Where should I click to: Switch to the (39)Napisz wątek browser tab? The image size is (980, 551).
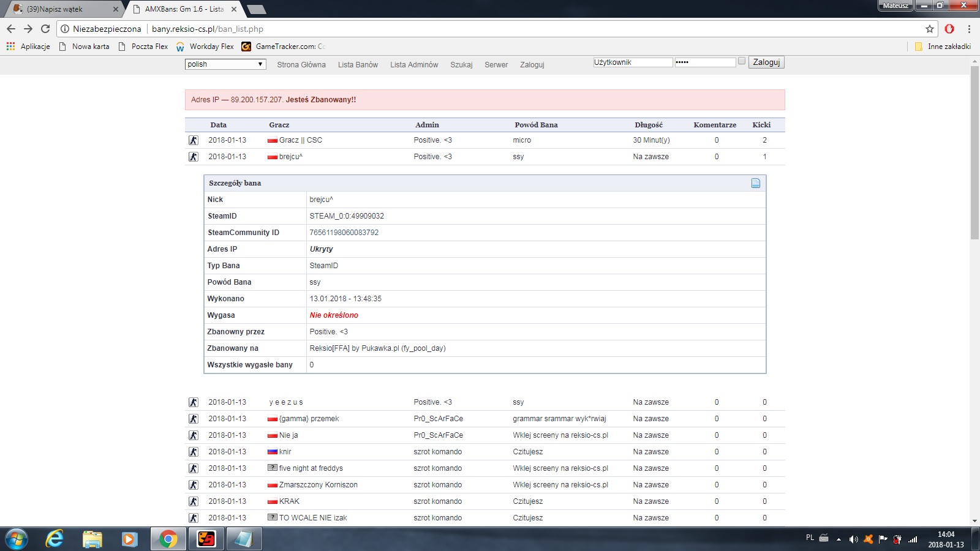click(61, 9)
